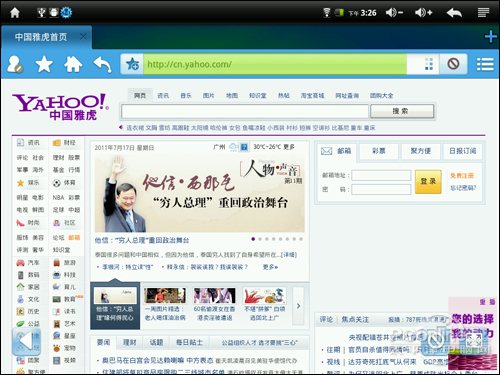The image size is (500, 375).
Task: Click the 搜索 search button
Action: (402, 111)
